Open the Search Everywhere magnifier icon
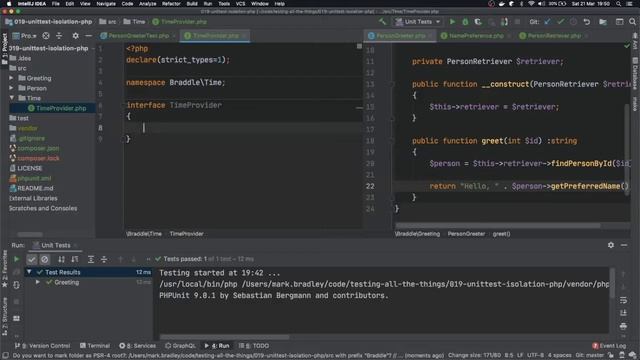The image size is (640, 360). (x=632, y=22)
